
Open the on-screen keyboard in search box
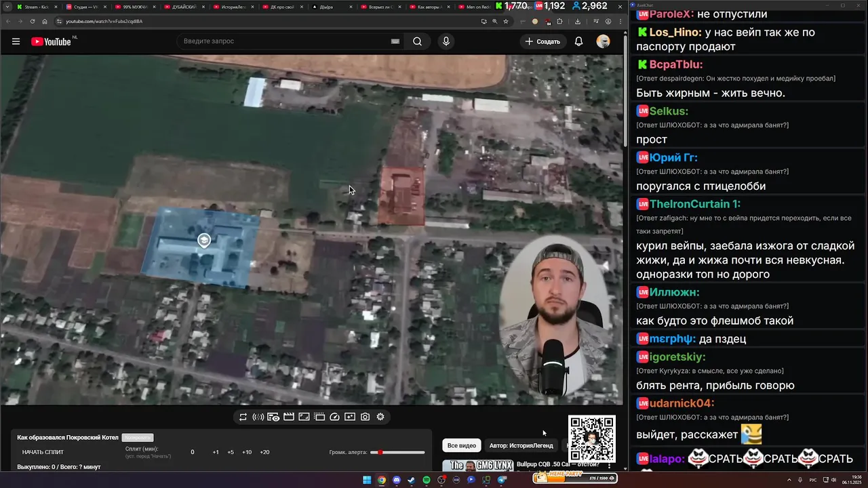coord(395,41)
